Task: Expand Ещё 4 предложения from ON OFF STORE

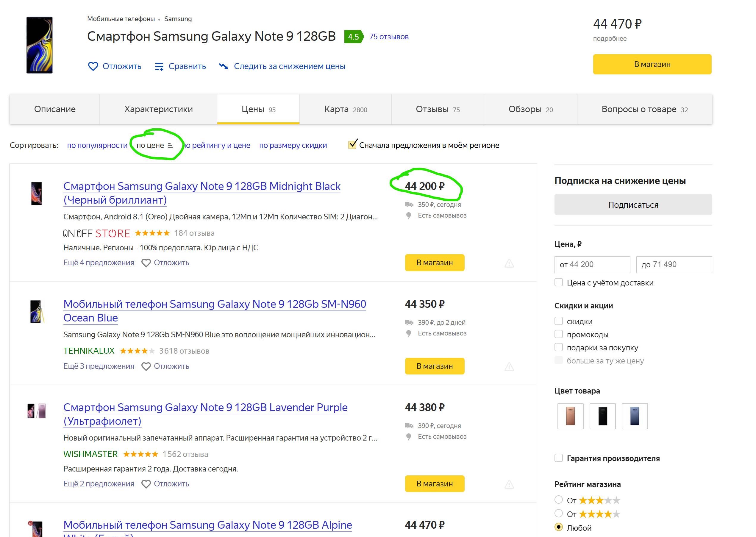Action: pos(99,263)
